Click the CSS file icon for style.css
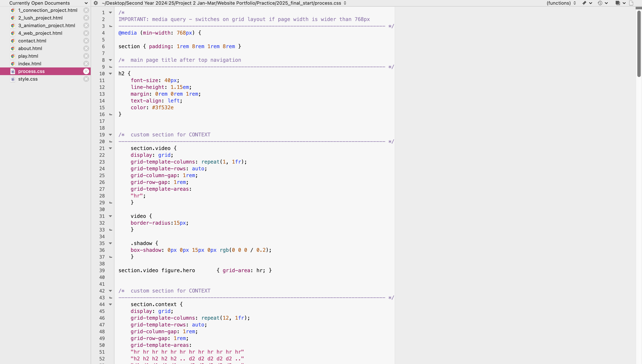 (13, 79)
